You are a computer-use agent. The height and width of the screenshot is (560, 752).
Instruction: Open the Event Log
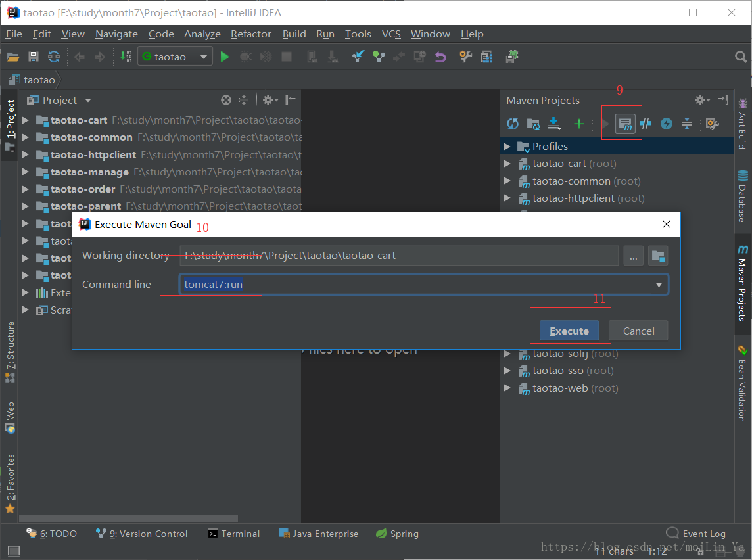(x=696, y=534)
